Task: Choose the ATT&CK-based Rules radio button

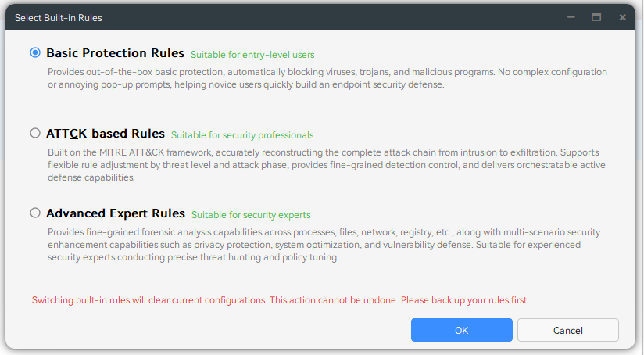Action: pos(35,133)
